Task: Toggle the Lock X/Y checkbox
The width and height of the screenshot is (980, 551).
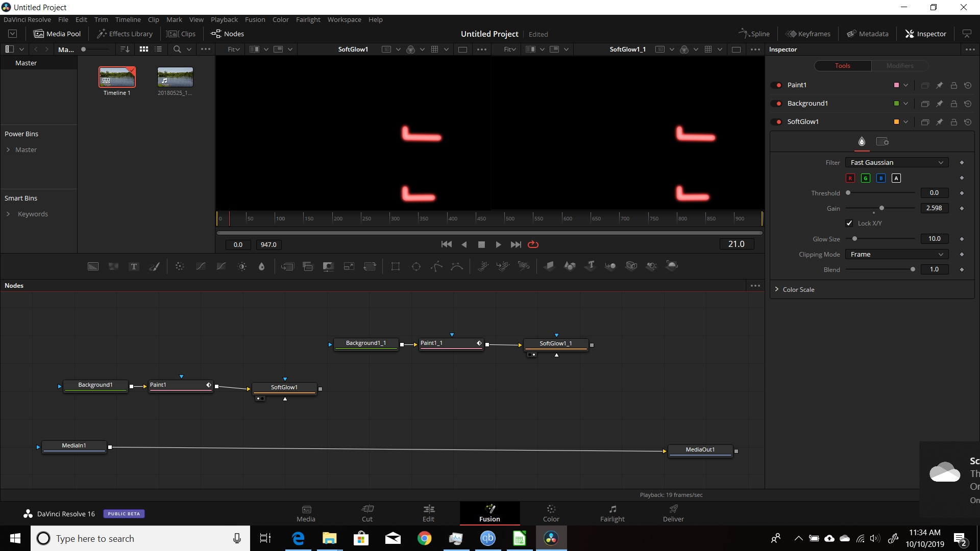Action: click(849, 223)
